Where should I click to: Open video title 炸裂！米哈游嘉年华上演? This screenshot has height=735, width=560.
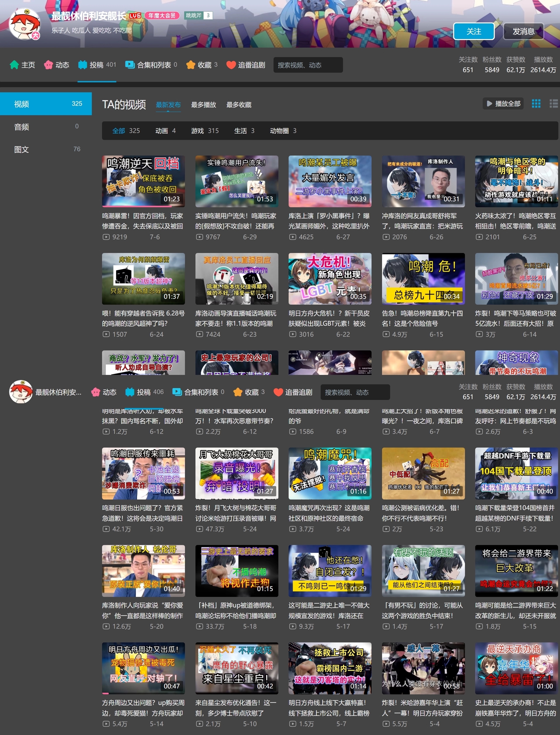(422, 708)
